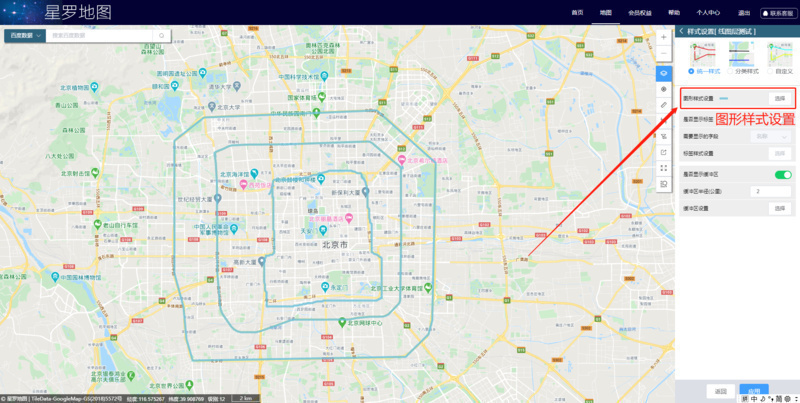Click the 北京世界公园 marker icon
Viewport: 800px width, 403px height.
pos(188,384)
